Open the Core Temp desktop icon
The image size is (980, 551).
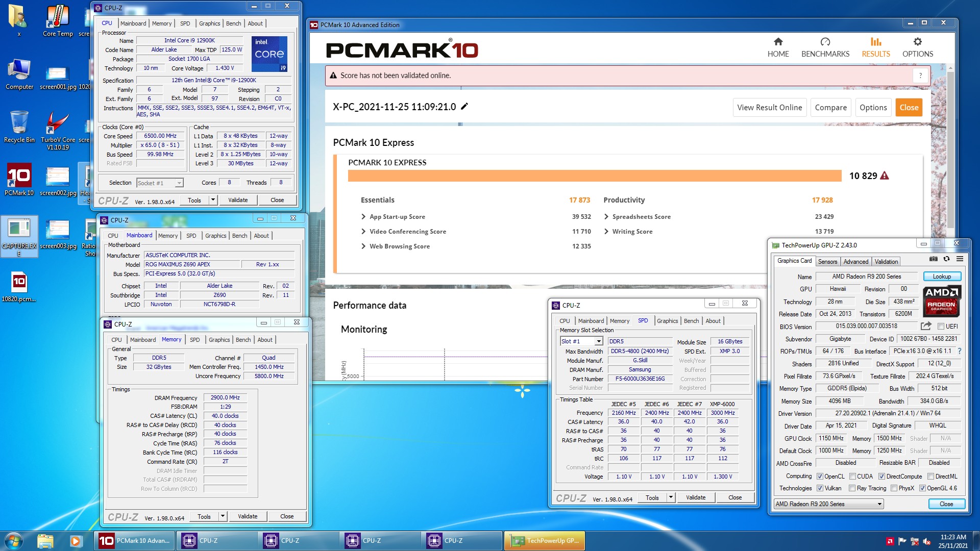coord(58,20)
